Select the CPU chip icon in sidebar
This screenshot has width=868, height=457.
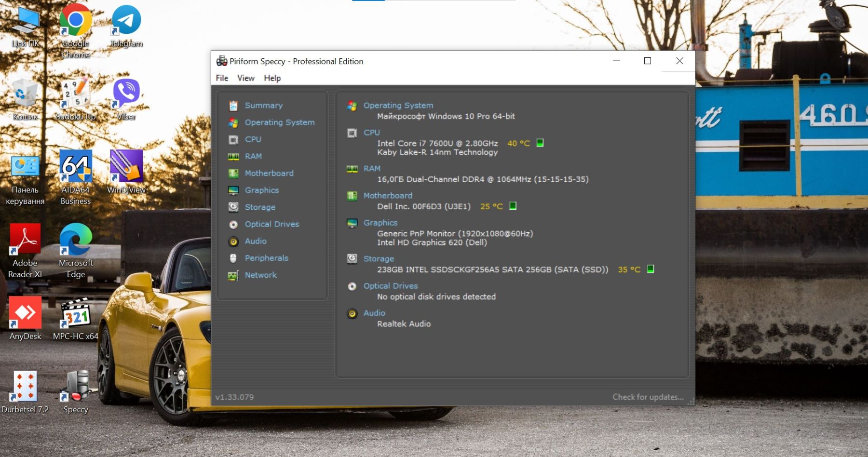point(233,139)
